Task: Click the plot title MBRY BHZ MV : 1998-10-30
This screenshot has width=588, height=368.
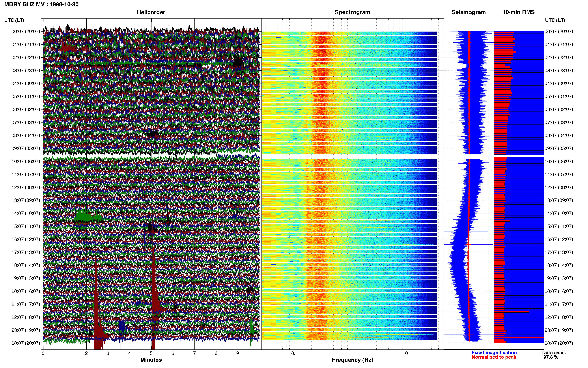Action: (x=41, y=4)
